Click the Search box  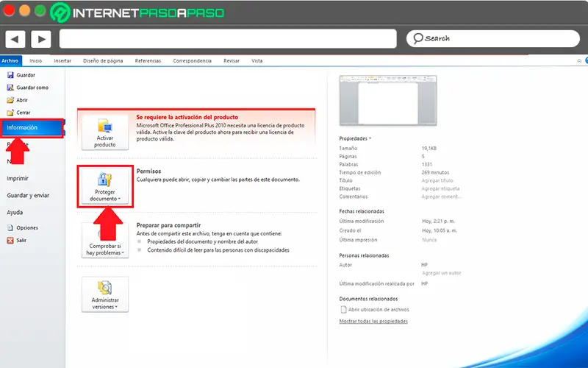click(x=492, y=38)
